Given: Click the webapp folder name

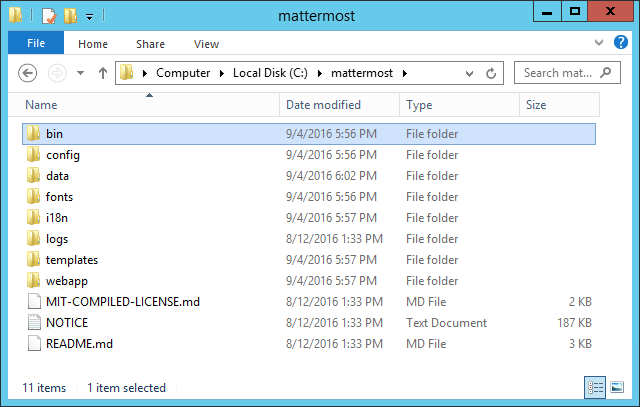Looking at the screenshot, I should 67,281.
